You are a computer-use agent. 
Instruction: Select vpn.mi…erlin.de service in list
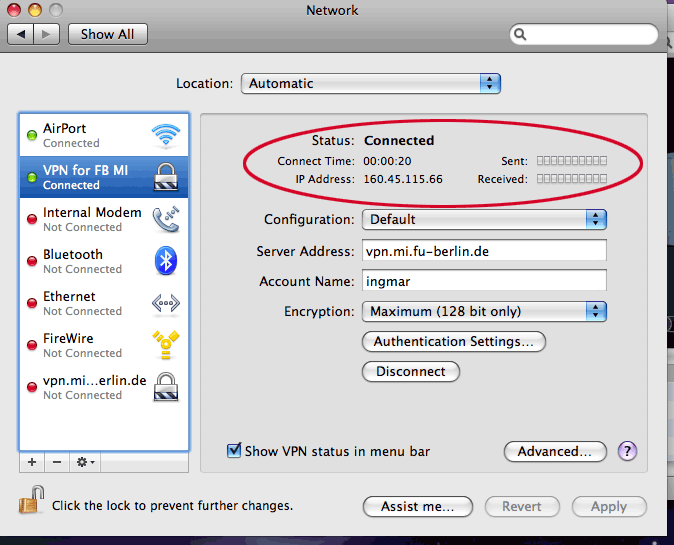click(x=95, y=387)
